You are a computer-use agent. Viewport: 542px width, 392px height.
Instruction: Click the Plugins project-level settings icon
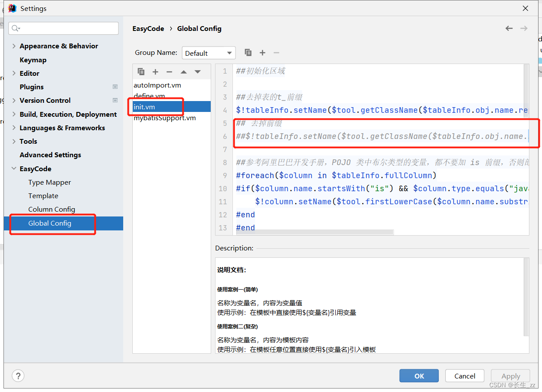[x=115, y=87]
